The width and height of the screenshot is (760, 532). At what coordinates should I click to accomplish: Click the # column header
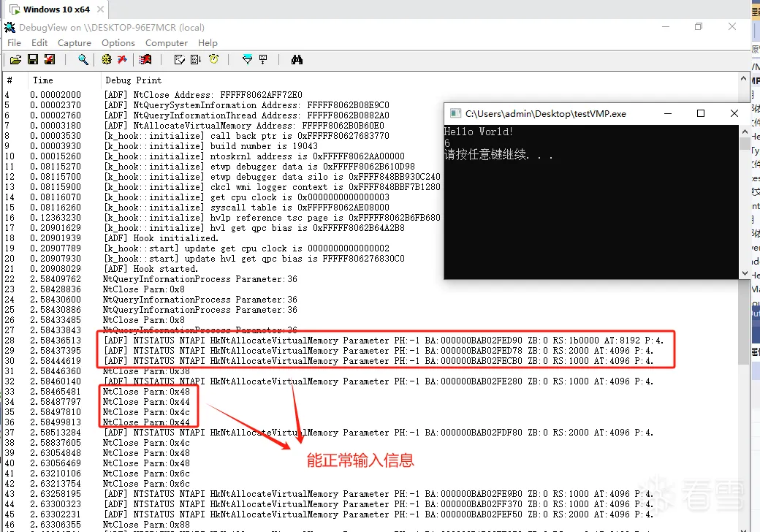pos(15,80)
